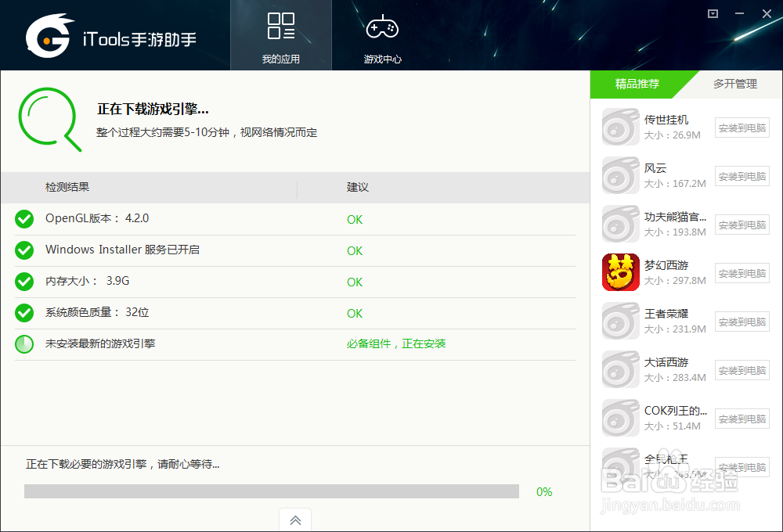The width and height of the screenshot is (783, 532).
Task: Switch to the 多开管理 tab
Action: (735, 84)
